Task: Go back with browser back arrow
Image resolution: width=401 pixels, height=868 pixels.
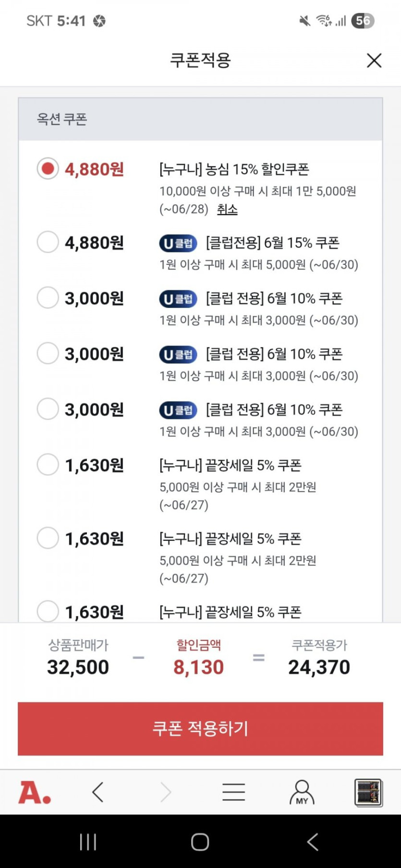Action: point(98,792)
